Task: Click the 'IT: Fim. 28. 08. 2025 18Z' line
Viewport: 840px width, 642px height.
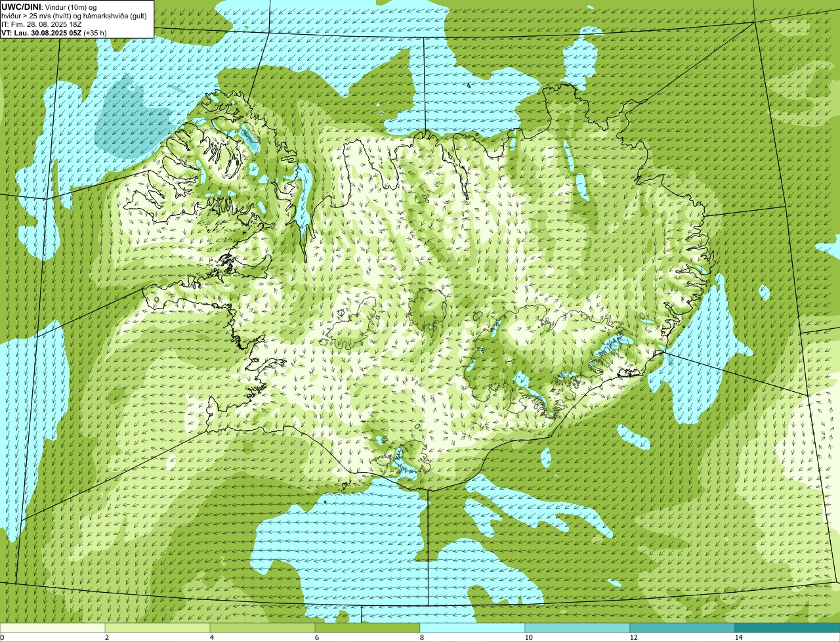Action: 42,24
